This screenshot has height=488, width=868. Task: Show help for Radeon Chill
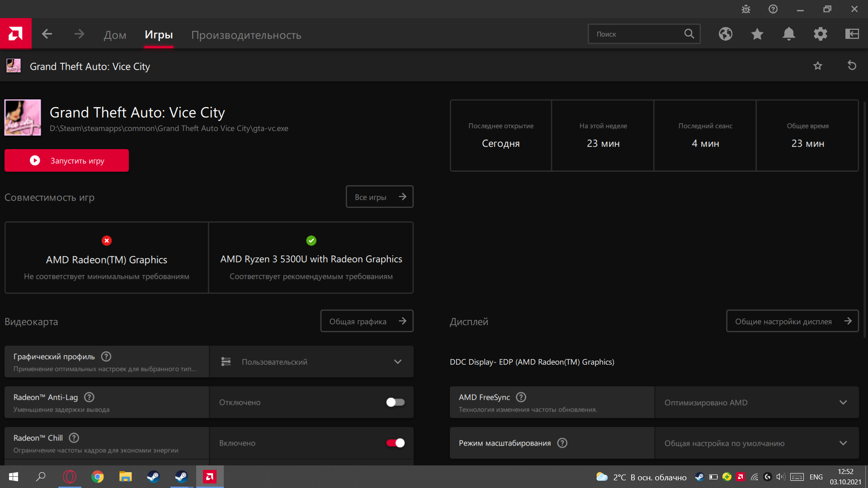point(74,438)
